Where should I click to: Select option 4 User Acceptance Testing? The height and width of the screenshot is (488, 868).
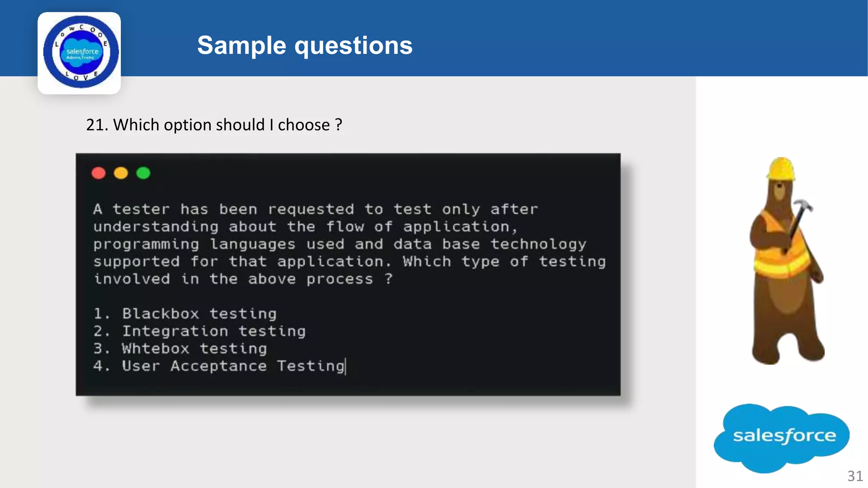click(219, 366)
